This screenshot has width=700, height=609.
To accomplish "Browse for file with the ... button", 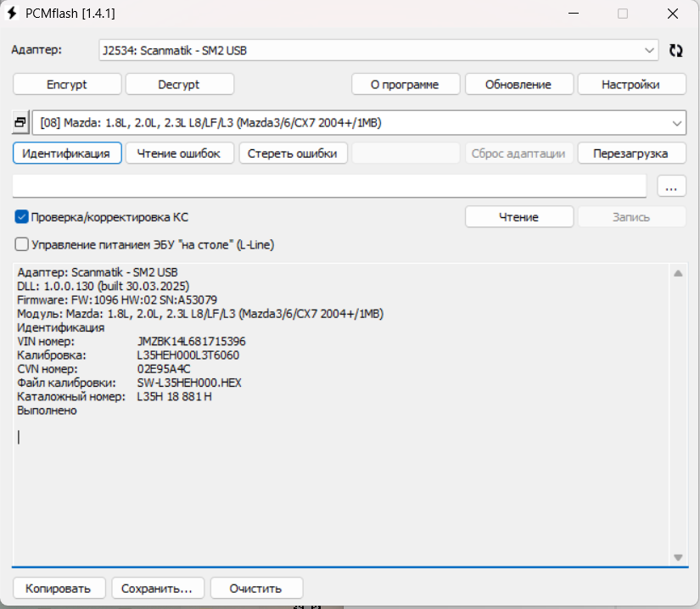I will coord(671,186).
